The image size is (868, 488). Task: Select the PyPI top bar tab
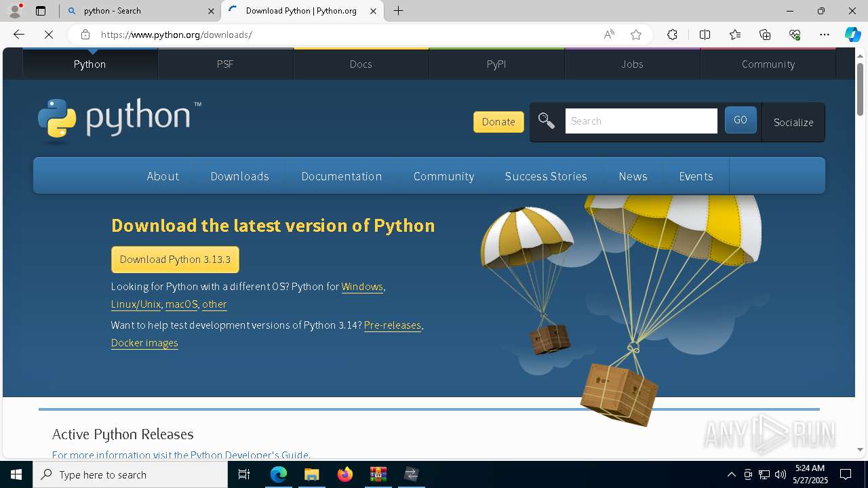click(x=496, y=64)
